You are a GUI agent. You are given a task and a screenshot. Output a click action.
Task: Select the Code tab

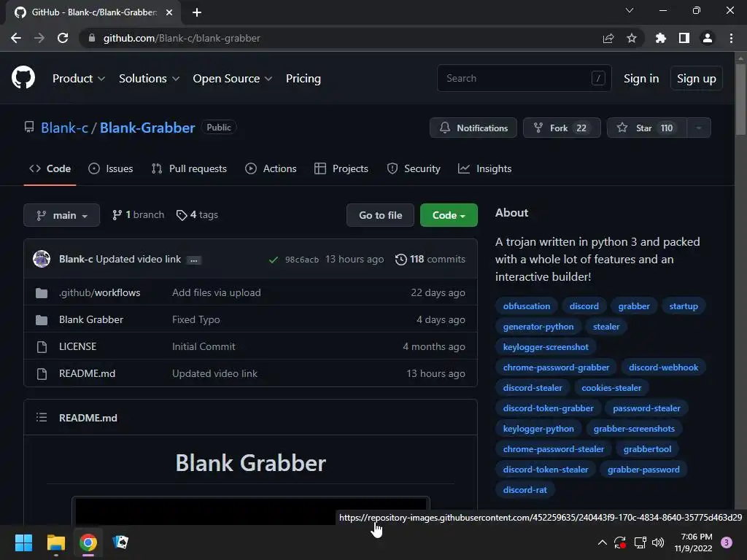(x=50, y=168)
